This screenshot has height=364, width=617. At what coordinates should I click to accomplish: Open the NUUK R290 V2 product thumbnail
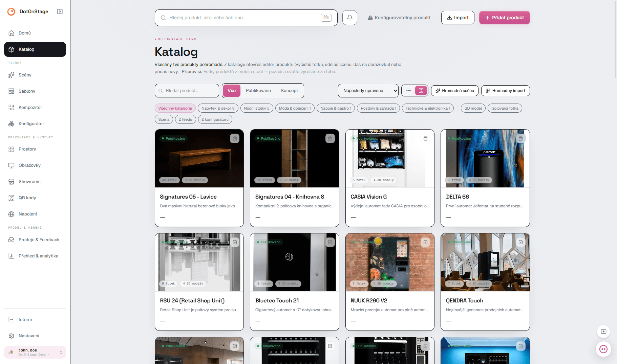pos(390,262)
